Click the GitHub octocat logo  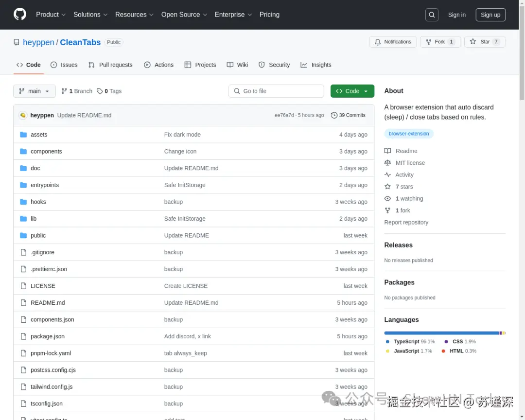[20, 15]
